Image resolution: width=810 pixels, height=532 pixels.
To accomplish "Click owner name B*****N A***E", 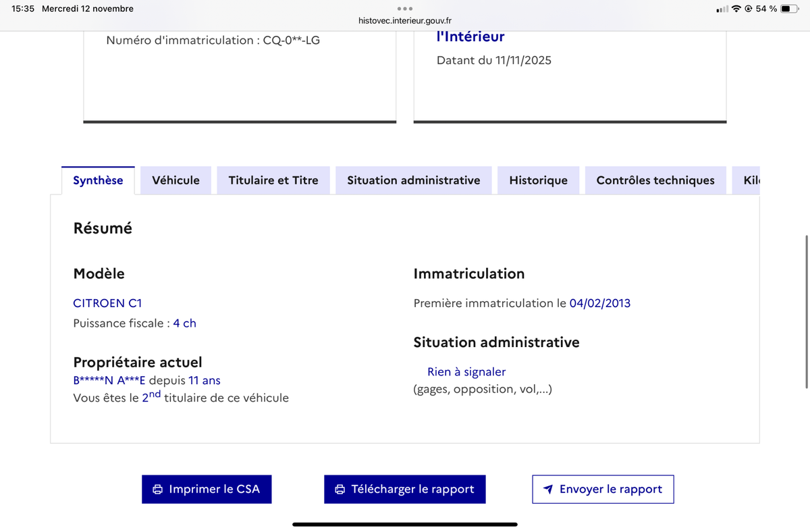I will tap(109, 381).
